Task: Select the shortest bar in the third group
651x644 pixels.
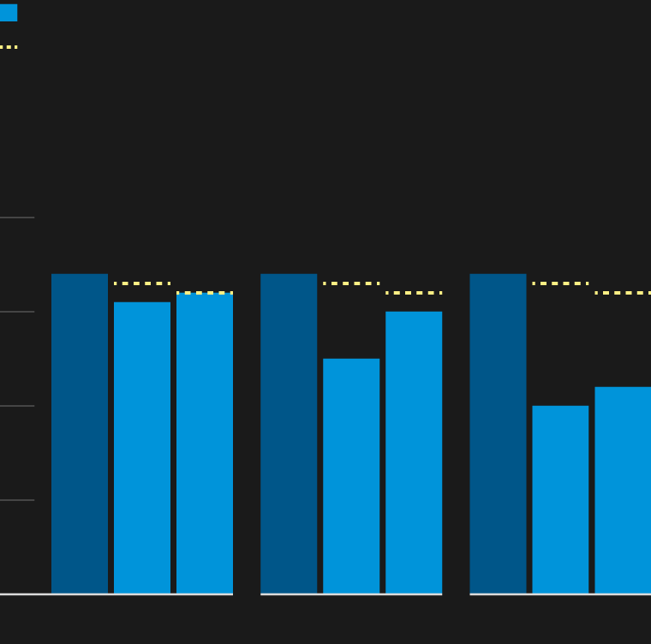Action: [560, 499]
